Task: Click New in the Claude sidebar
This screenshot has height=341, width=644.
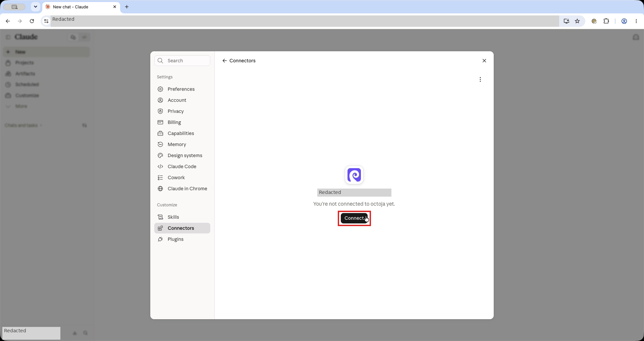Action: [47, 52]
